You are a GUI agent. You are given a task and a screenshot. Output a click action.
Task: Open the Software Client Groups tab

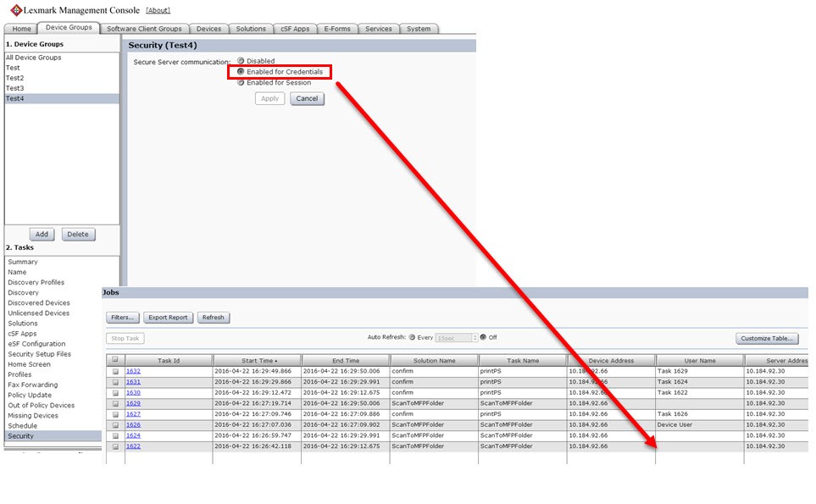point(144,29)
